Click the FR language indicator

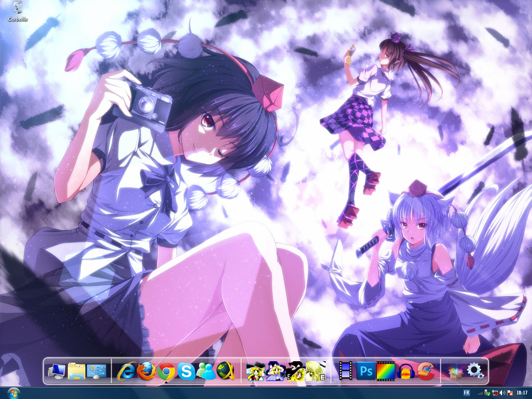(467, 393)
